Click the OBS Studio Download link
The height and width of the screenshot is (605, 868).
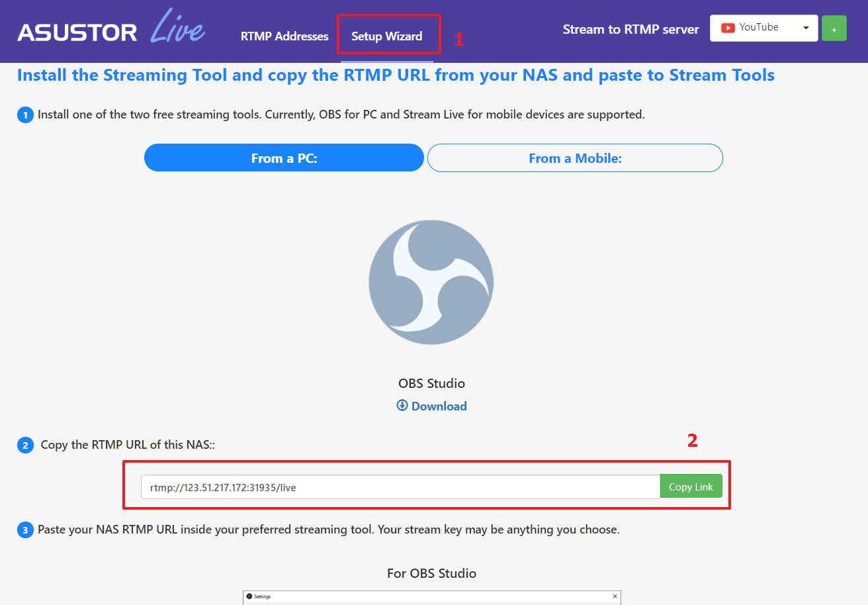click(x=431, y=406)
